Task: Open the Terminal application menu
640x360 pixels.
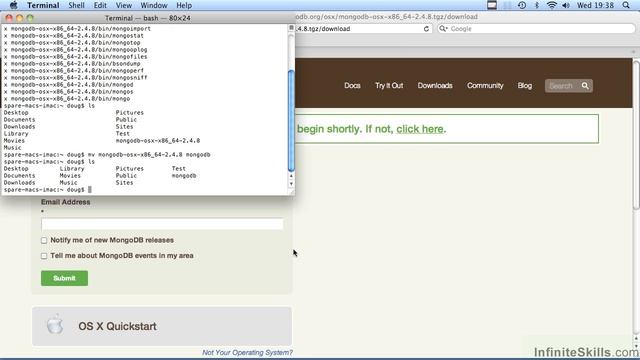Action: pos(43,5)
